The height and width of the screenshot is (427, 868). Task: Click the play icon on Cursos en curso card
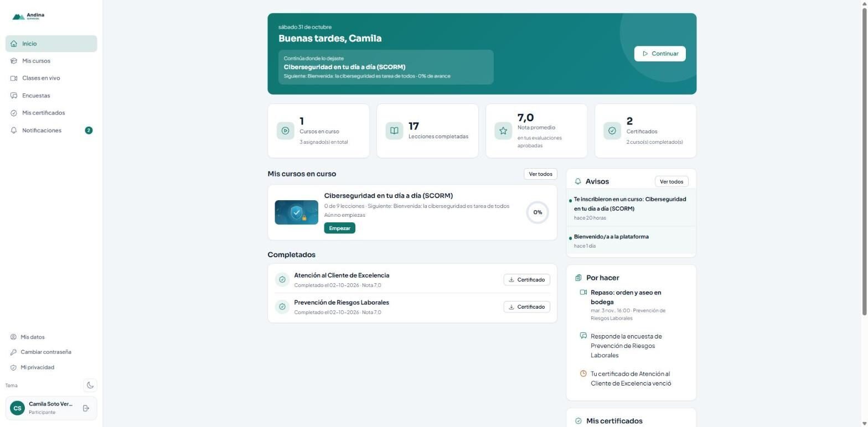click(x=285, y=131)
